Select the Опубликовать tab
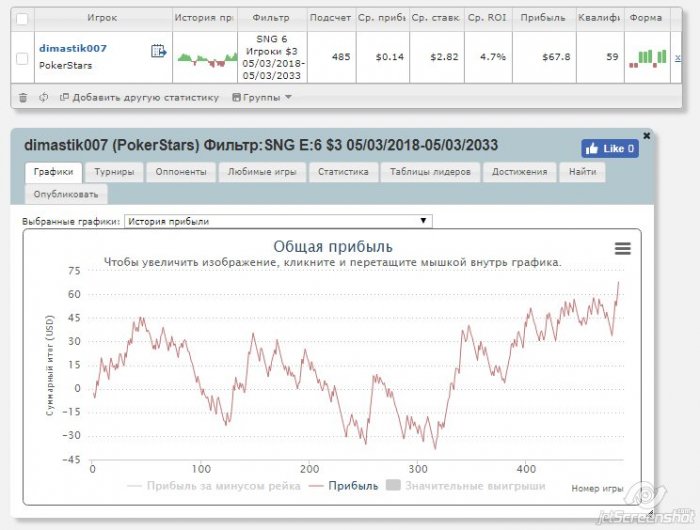 pos(66,195)
